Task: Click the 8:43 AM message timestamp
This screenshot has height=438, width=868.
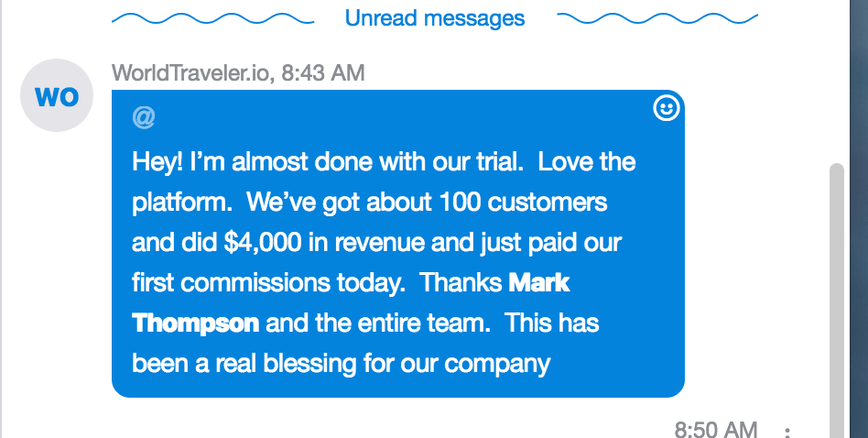Action: (x=322, y=72)
